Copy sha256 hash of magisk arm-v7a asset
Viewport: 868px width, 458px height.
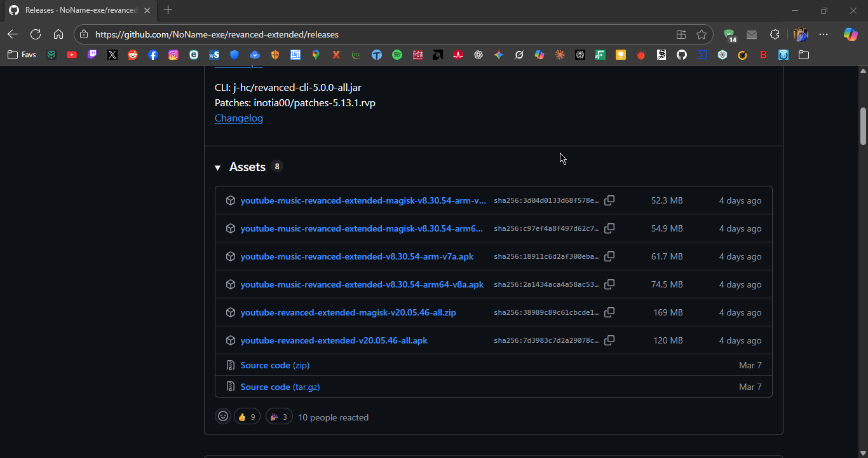pos(609,200)
